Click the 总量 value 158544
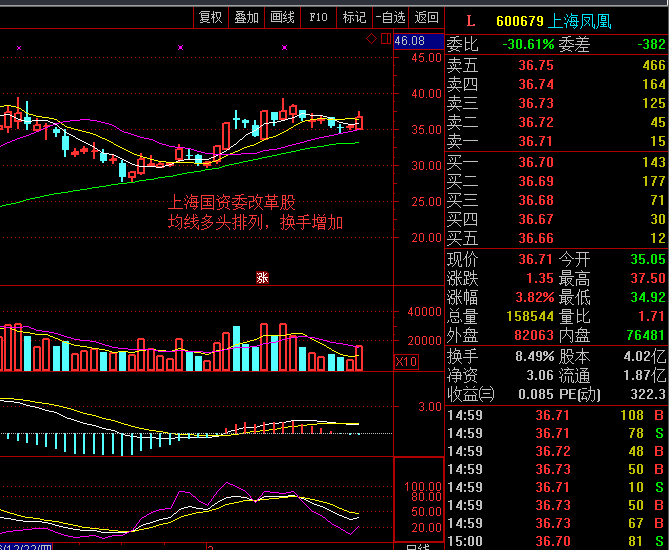This screenshot has height=550, width=669. [x=530, y=316]
